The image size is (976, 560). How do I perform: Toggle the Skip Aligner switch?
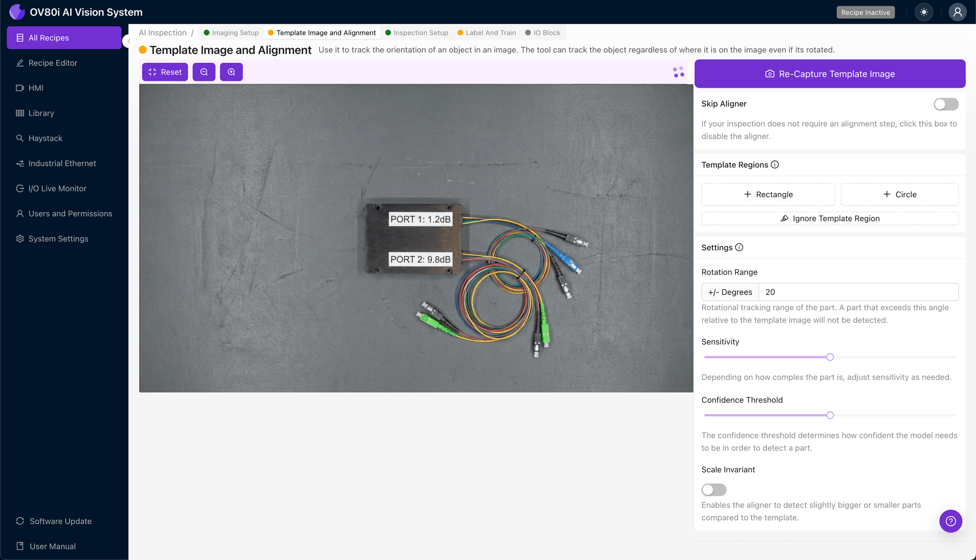(946, 104)
